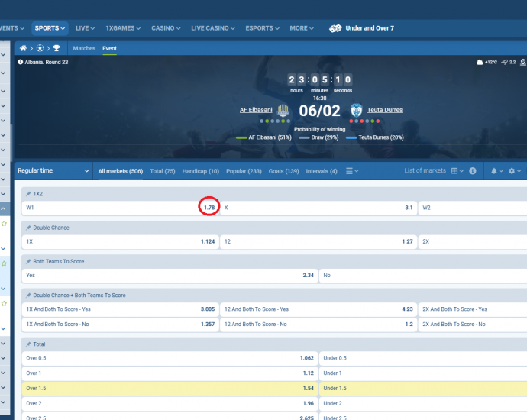Image resolution: width=527 pixels, height=420 pixels.
Task: Select the Goals (139) market tab
Action: [283, 171]
